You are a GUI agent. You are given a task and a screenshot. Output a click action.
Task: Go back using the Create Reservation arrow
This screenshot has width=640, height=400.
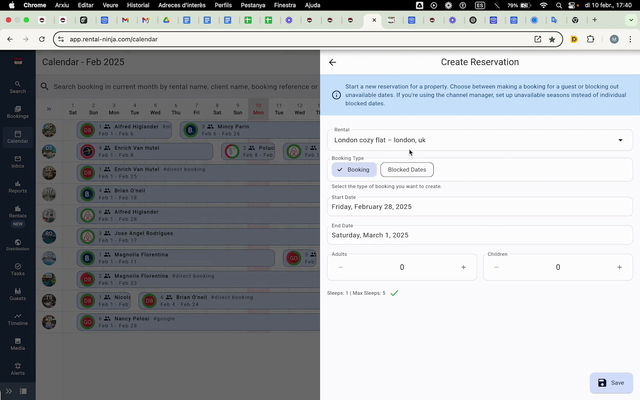tap(333, 62)
